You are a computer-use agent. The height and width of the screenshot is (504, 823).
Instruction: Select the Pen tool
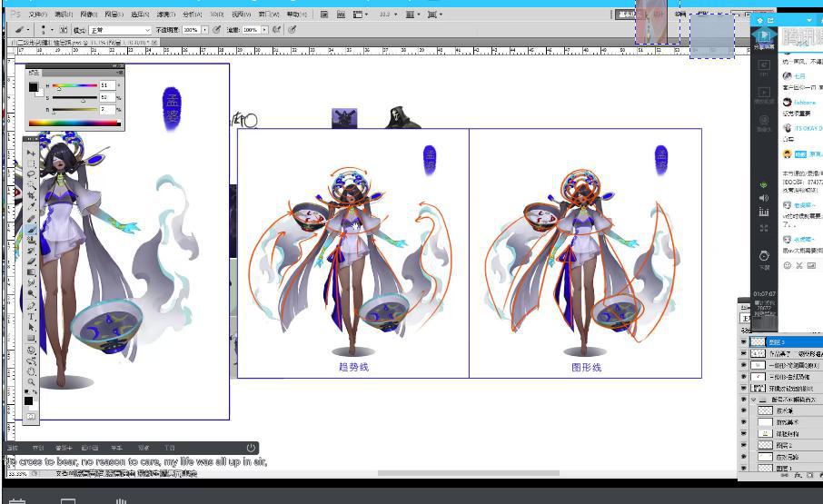pyautogui.click(x=31, y=306)
